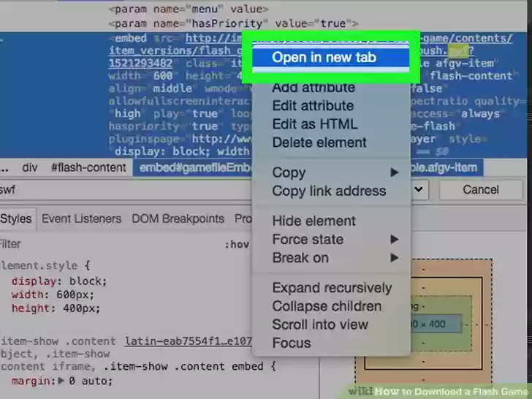Viewport: 532px width, 399px height.
Task: Open the "Break on" submenu
Action: [331, 258]
